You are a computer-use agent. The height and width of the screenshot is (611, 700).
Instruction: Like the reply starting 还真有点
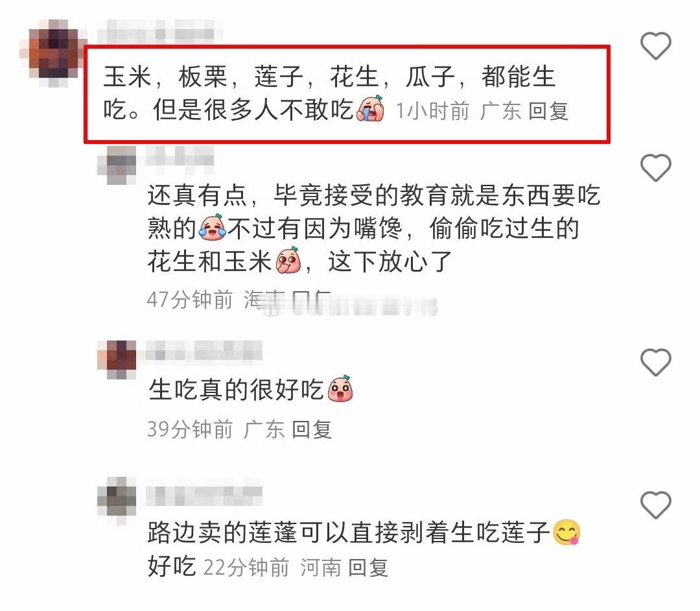pyautogui.click(x=655, y=168)
